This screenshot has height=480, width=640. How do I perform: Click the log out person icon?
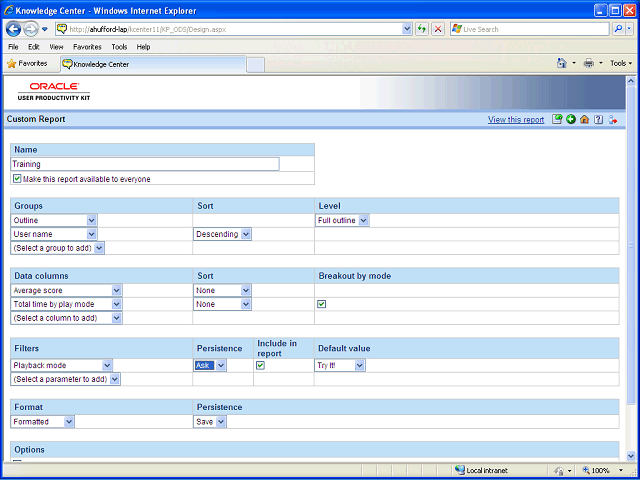coord(612,119)
